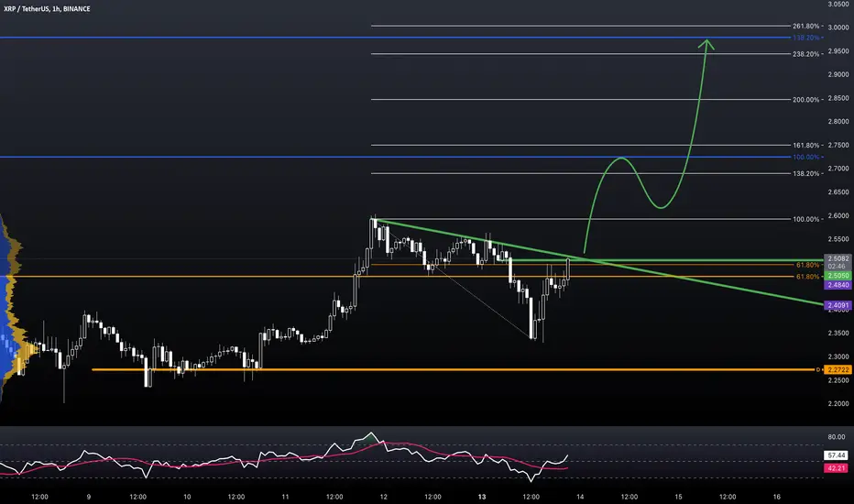Click date 16 on the time axis
The image size is (854, 504).
pos(777,497)
